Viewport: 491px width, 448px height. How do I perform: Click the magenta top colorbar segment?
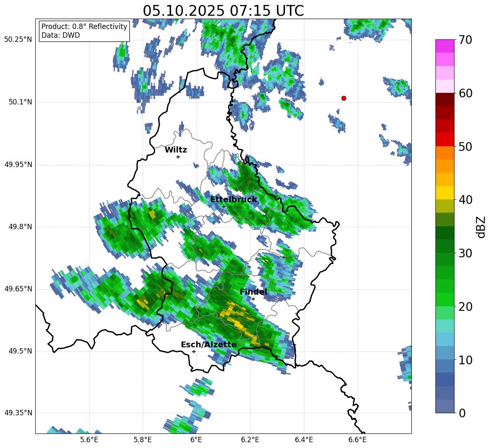coord(445,46)
